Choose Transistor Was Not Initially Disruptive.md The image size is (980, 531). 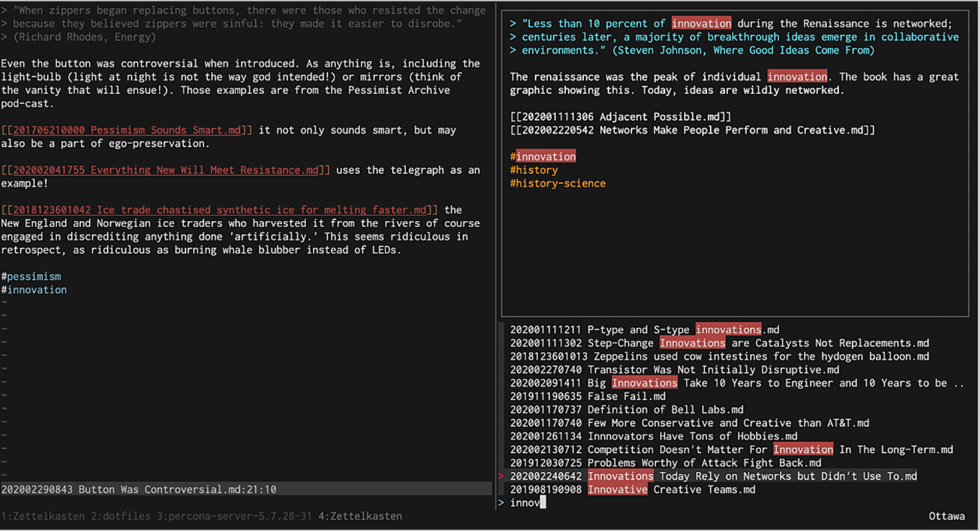(674, 370)
